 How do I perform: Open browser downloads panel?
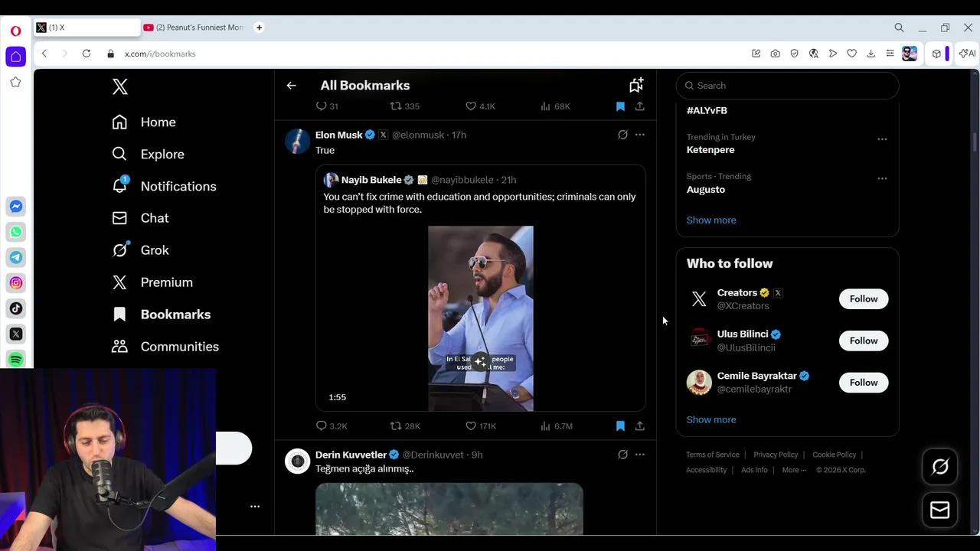point(871,54)
